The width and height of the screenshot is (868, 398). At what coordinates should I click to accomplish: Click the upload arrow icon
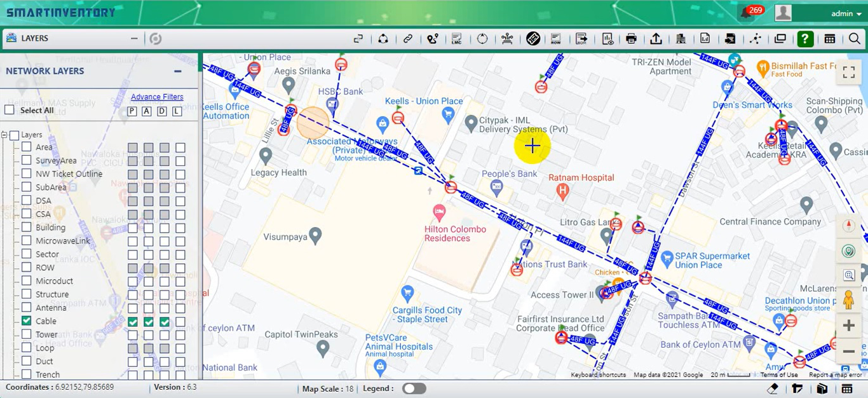pyautogui.click(x=656, y=39)
